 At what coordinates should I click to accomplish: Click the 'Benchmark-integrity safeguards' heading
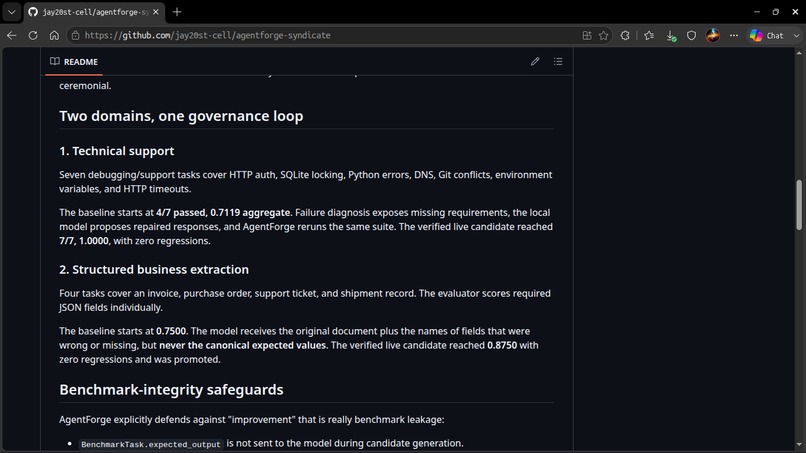[x=171, y=390]
